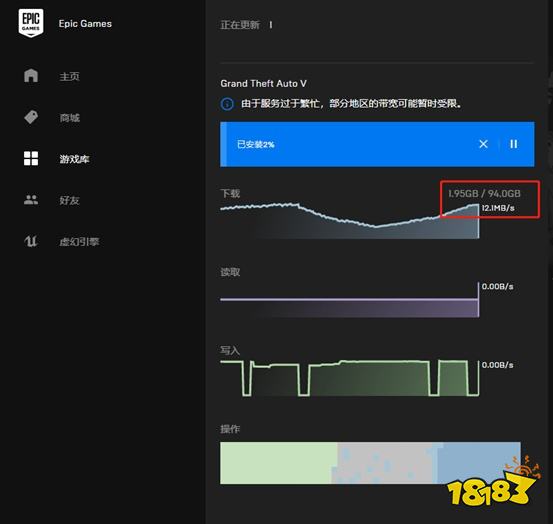Click the Epic Games logo icon
The height and width of the screenshot is (524, 553).
tap(31, 23)
